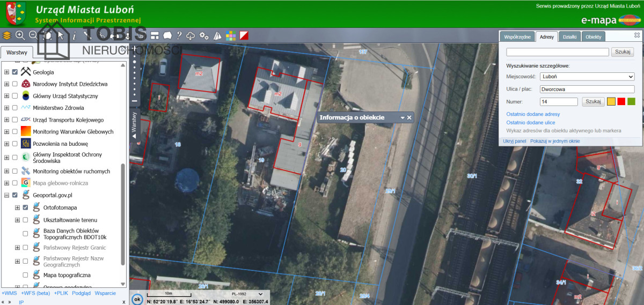This screenshot has height=305, width=644.
Task: Select the zoom in magnifier tool
Action: [20, 35]
